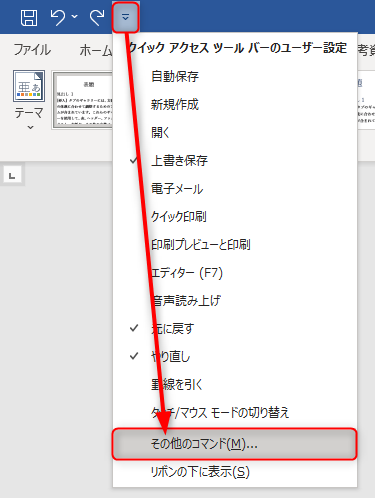This screenshot has width=375, height=498.
Task: Click the tab stop selector L icon
Action: (x=12, y=175)
